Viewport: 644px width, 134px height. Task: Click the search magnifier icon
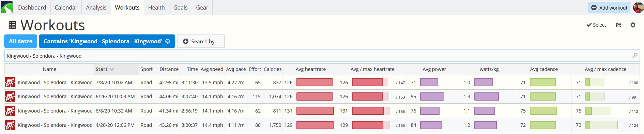(x=635, y=56)
